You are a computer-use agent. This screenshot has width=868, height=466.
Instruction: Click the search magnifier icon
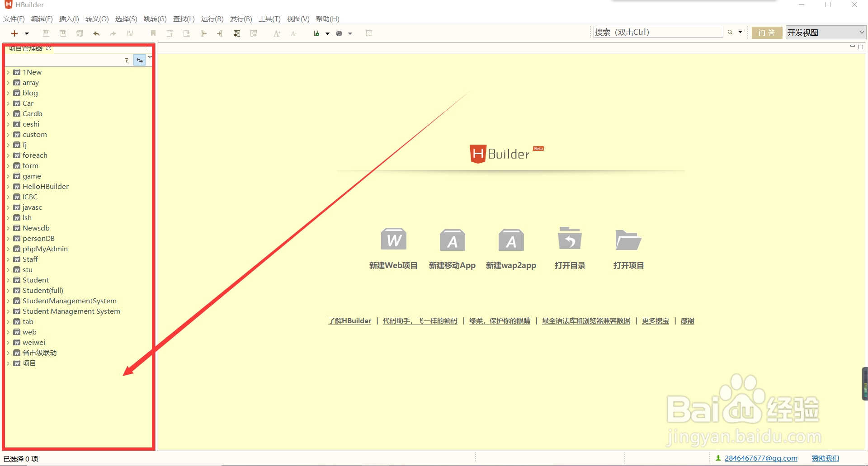730,32
